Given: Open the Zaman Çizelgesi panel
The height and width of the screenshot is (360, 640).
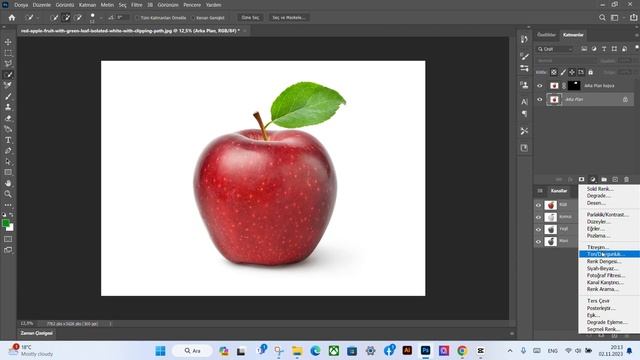Looking at the screenshot, I should click(x=37, y=333).
